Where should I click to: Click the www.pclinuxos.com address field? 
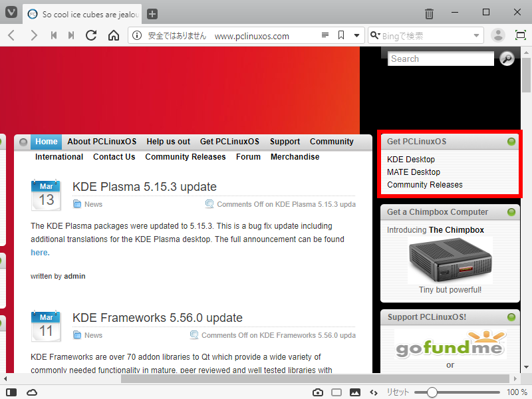coord(252,36)
